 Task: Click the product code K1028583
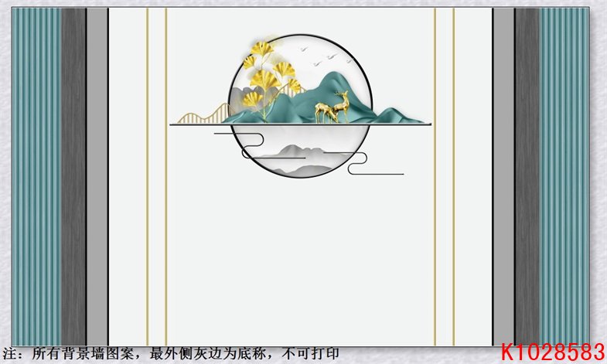point(553,352)
